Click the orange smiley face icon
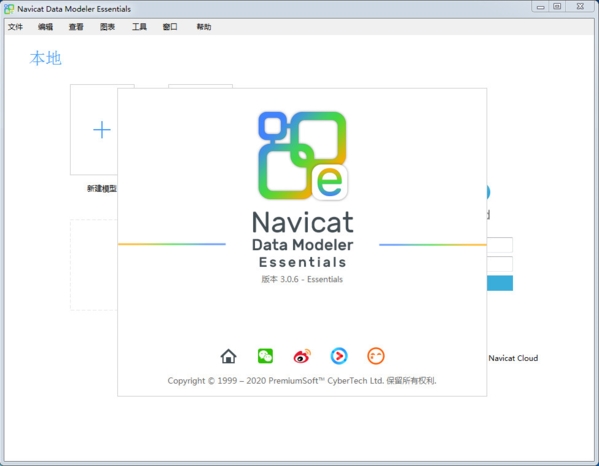Image resolution: width=599 pixels, height=466 pixels. pyautogui.click(x=376, y=356)
